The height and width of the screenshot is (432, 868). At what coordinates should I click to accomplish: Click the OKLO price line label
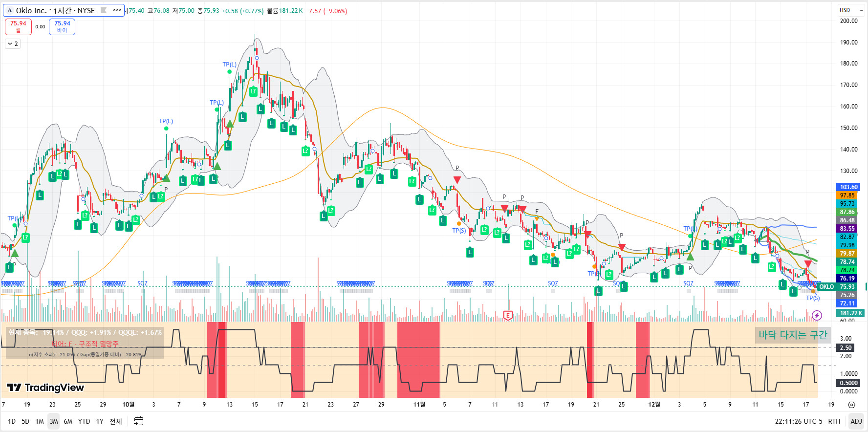[x=826, y=287]
